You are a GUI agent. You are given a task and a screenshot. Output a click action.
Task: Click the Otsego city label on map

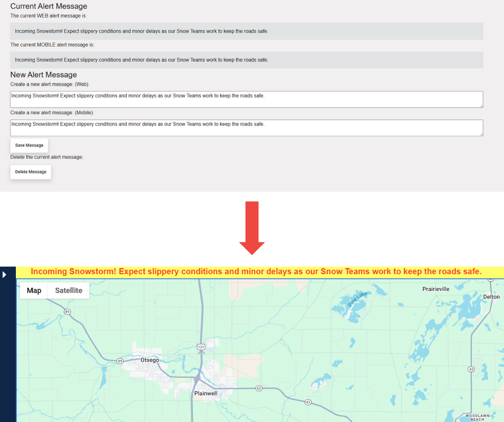pos(150,360)
